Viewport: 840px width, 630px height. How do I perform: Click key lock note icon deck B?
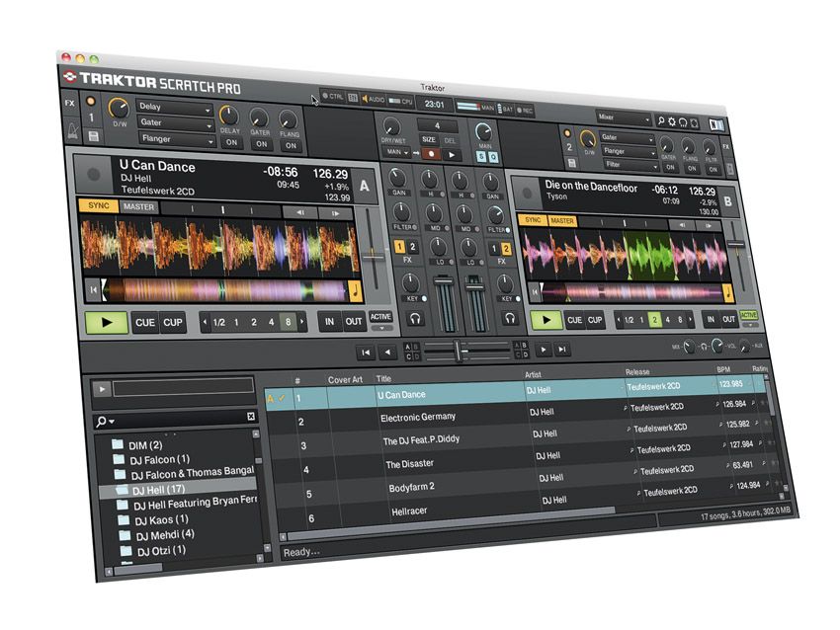728,293
